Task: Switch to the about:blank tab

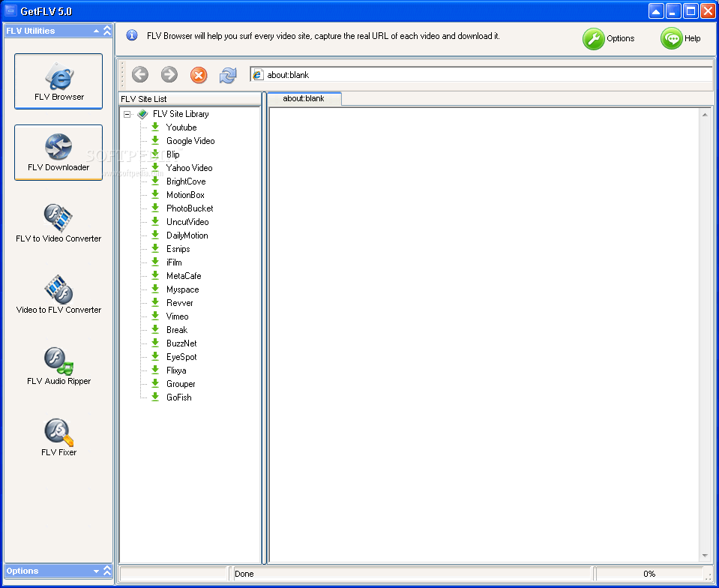Action: [304, 98]
